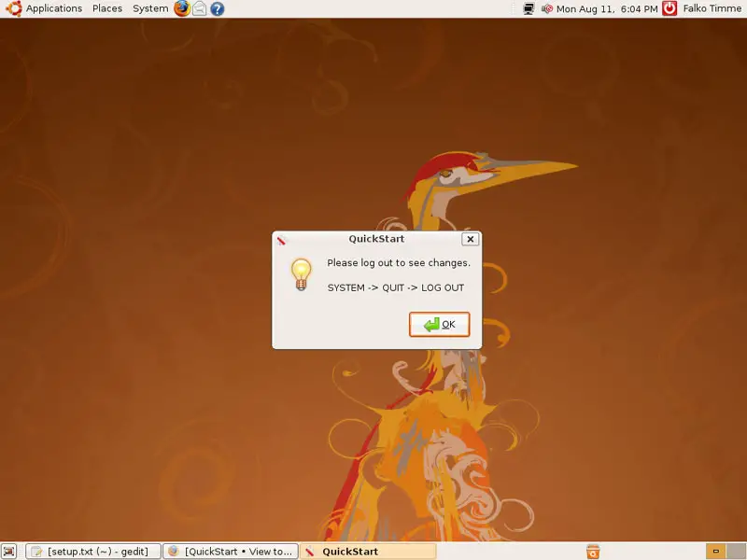
Task: Click the Ubuntu logo on Applications menu
Action: 13,8
